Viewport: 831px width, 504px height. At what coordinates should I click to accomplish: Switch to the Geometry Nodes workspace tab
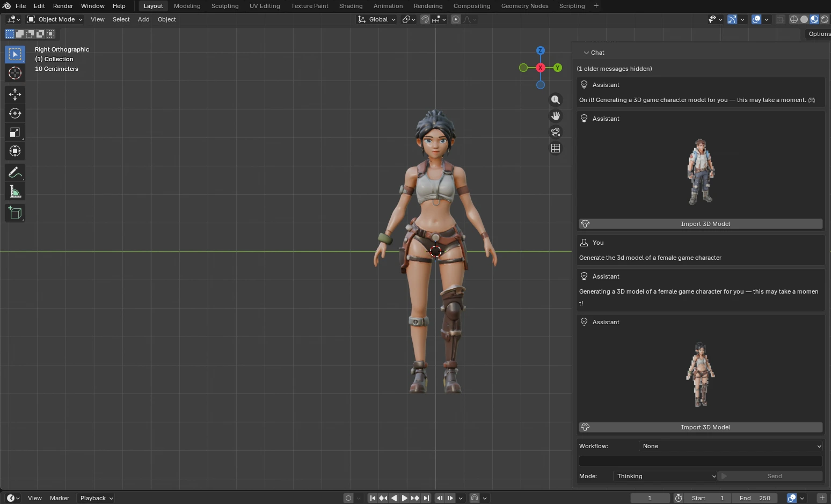pyautogui.click(x=524, y=6)
